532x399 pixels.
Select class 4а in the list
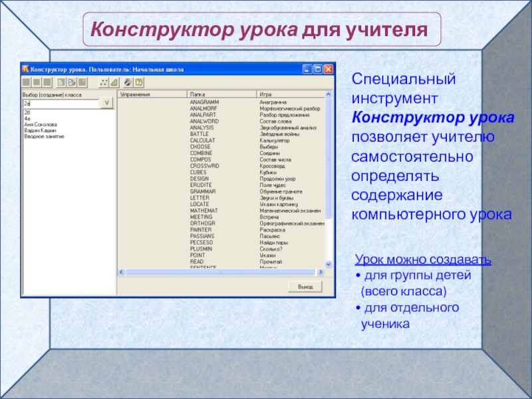27,118
